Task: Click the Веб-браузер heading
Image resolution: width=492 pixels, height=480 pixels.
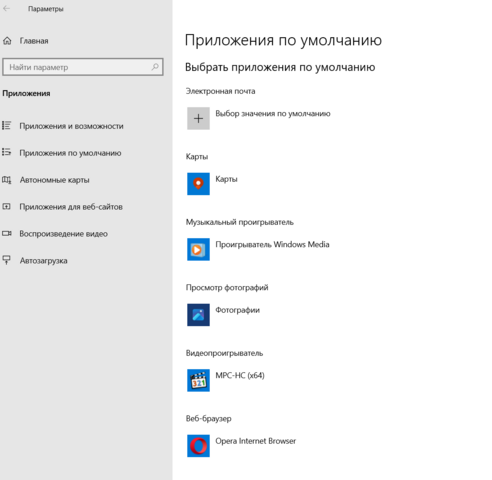Action: point(208,418)
